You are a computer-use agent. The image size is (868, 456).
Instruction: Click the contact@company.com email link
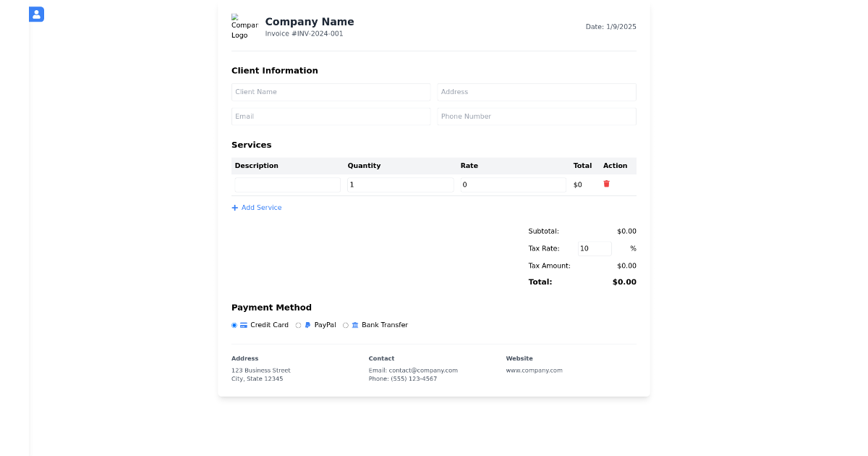click(423, 370)
